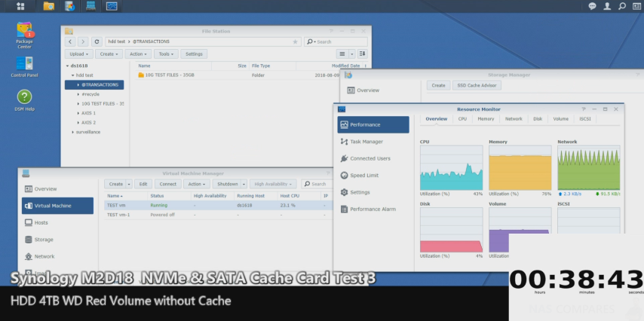
Task: Select the TEST vm-1 row
Action: 218,215
